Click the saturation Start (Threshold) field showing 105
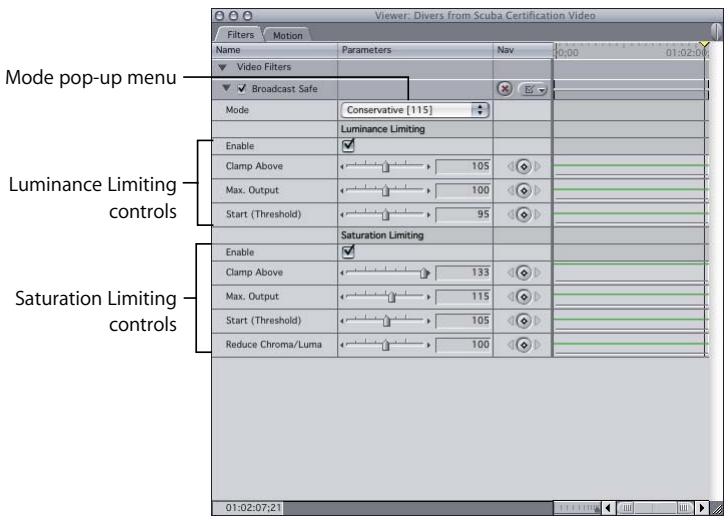Screen dimensions: 728x520 click(463, 321)
